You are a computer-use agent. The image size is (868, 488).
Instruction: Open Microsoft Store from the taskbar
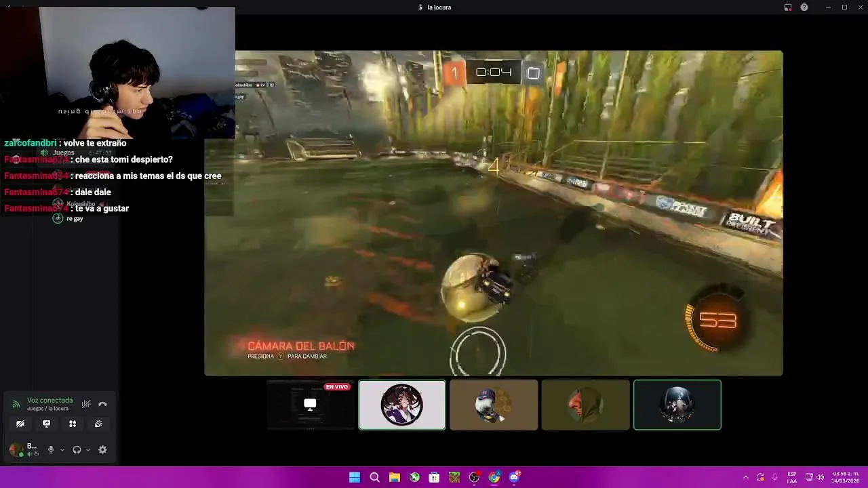pyautogui.click(x=434, y=477)
